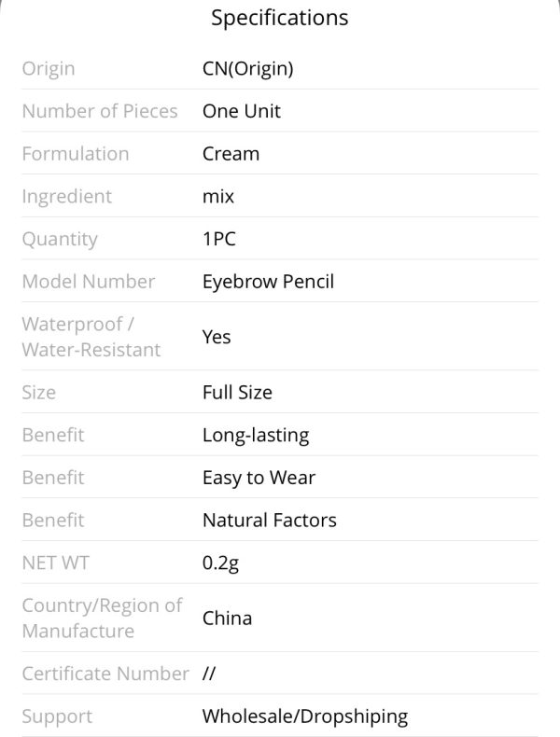
Task: Click the Country/Region of Manufacture label
Action: [102, 619]
